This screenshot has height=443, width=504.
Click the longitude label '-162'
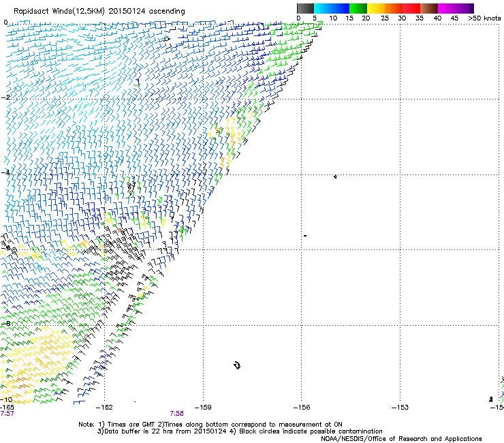coord(104,408)
